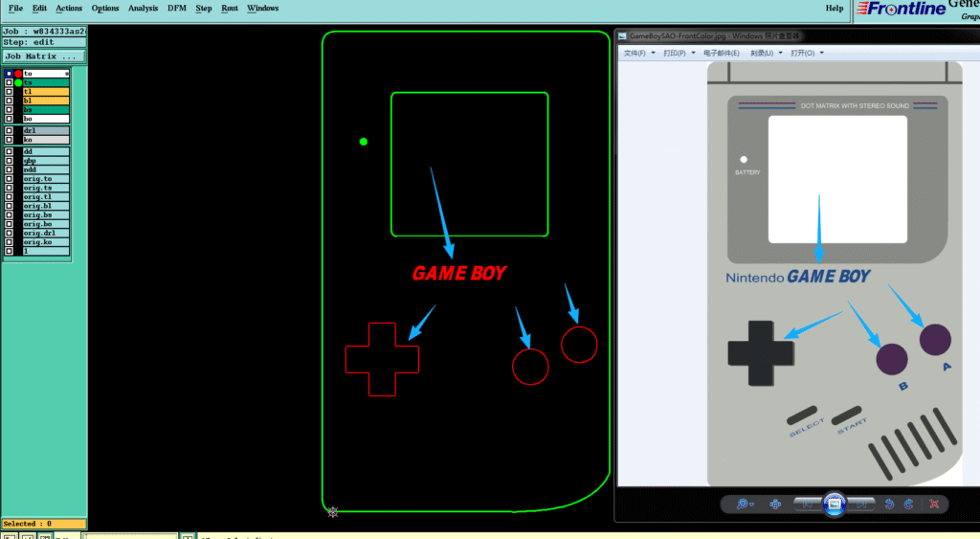Start the slideshow with the center button
This screenshot has height=539, width=980.
point(834,504)
